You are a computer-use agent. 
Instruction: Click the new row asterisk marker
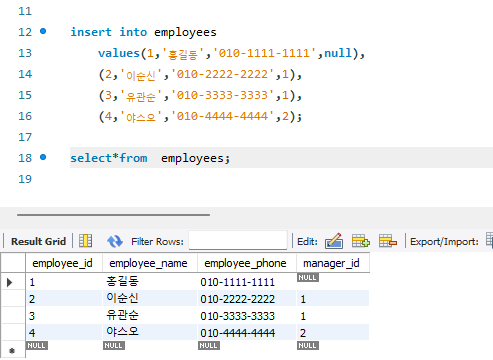[x=12, y=351]
